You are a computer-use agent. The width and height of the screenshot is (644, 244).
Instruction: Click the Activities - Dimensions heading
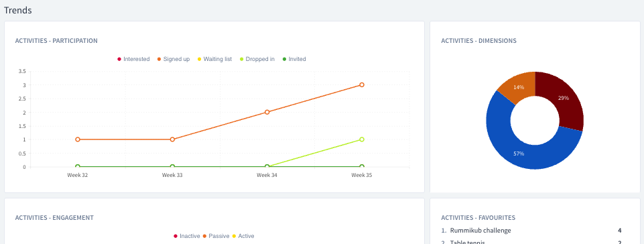pyautogui.click(x=479, y=41)
